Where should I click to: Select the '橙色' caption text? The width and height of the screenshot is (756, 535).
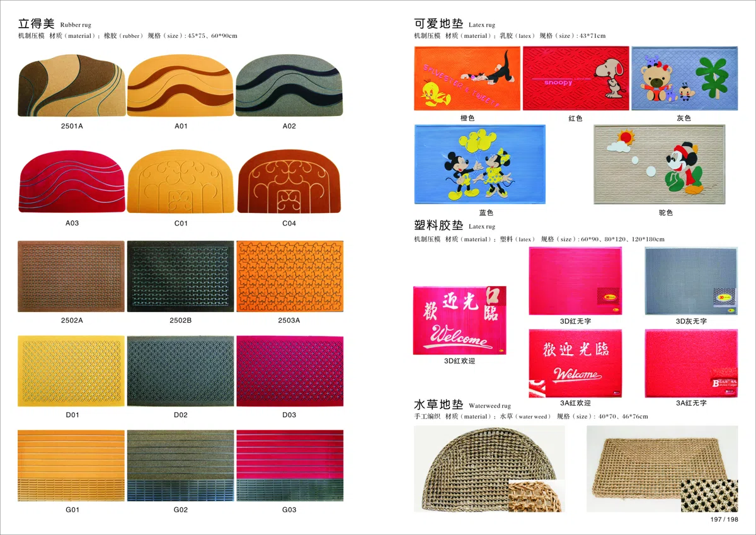tap(467, 118)
